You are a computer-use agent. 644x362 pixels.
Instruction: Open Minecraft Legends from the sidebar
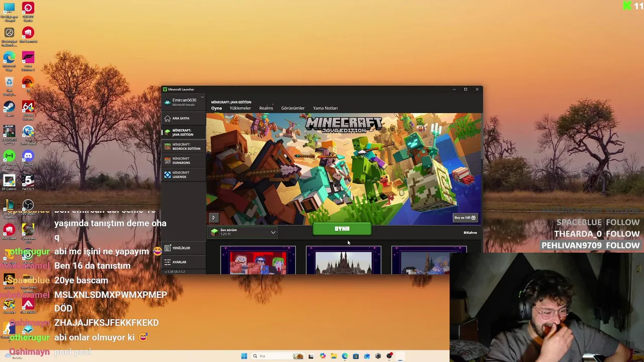tap(183, 174)
